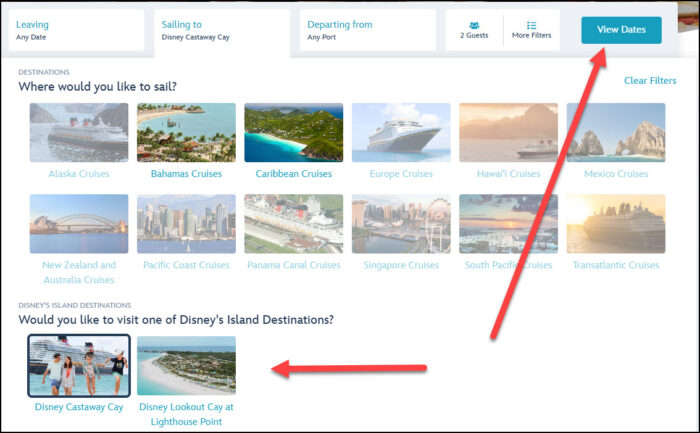Select the Pacific Coast Cruises skyline thumbnail
Image resolution: width=700 pixels, height=433 pixels.
point(186,224)
